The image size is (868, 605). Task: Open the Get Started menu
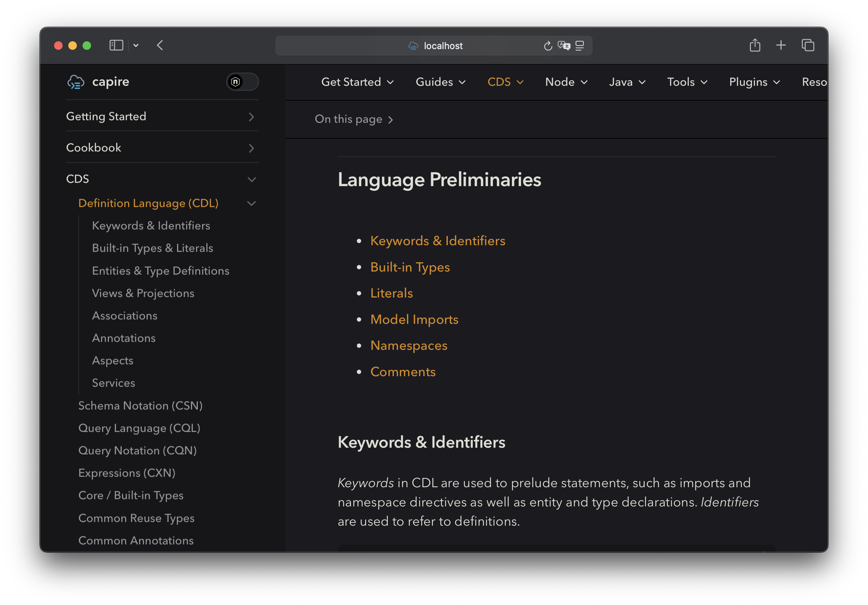coord(357,82)
